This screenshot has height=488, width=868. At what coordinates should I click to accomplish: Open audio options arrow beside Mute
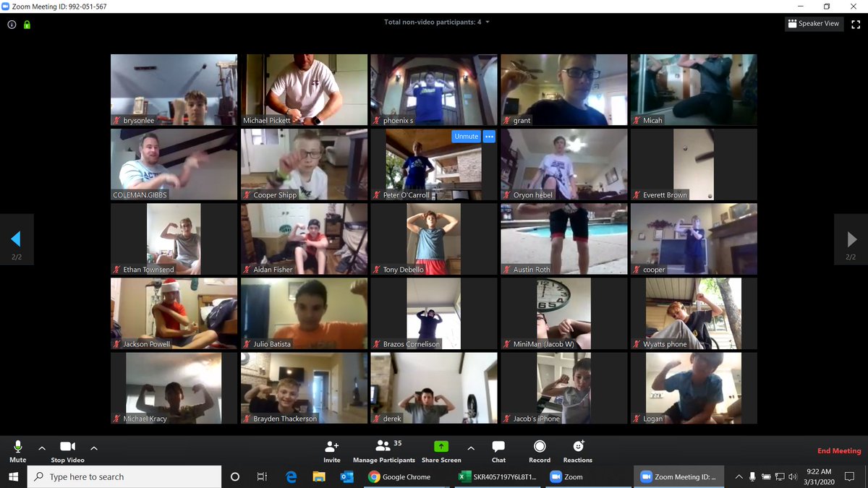(x=42, y=448)
